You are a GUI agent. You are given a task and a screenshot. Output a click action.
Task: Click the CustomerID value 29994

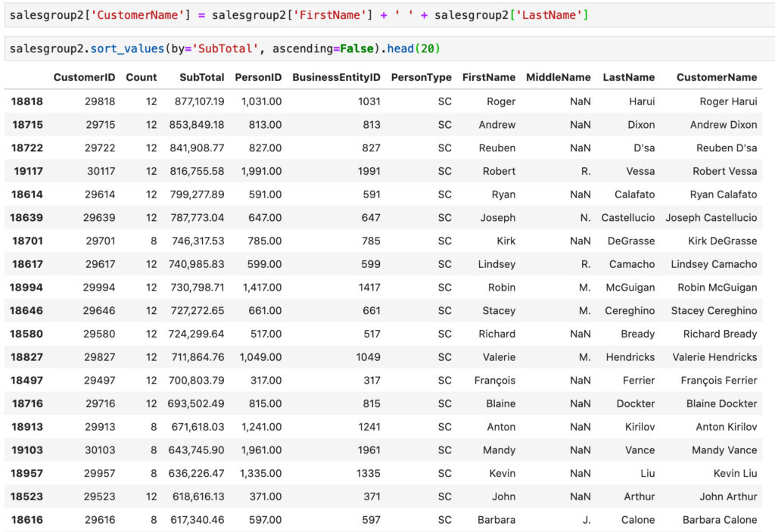coord(99,288)
